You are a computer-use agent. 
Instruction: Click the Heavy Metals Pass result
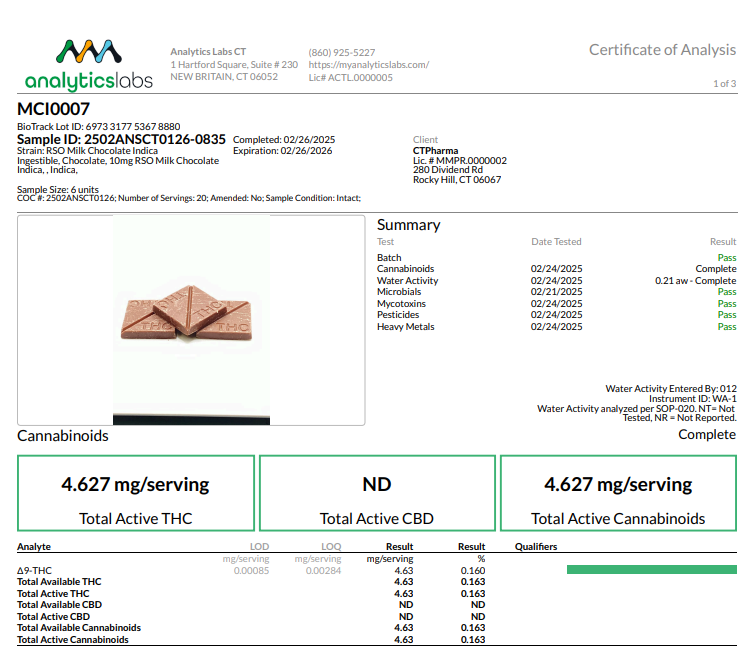point(727,327)
